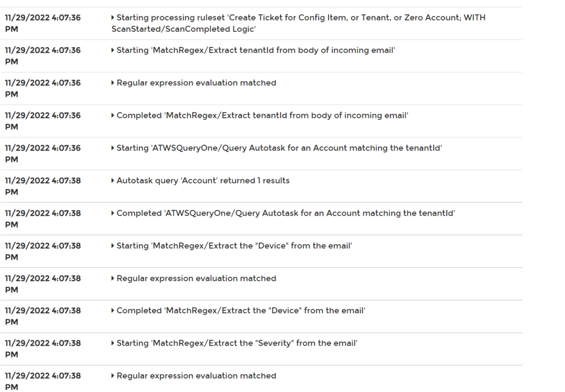Expand the Starting 'Extract tenantId' entry arrow
565x392 pixels.
(x=113, y=50)
